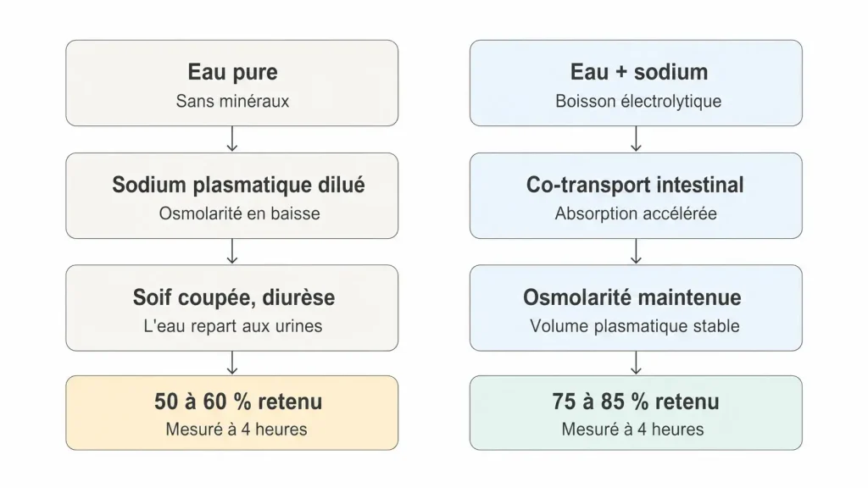Screen dimensions: 868x488
Task: Click arrow under 'Soif coupée, diurèse' box
Action: click(232, 363)
